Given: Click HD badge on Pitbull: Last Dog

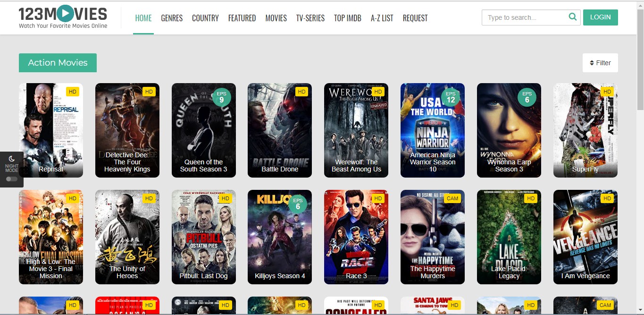Looking at the screenshot, I should point(225,198).
